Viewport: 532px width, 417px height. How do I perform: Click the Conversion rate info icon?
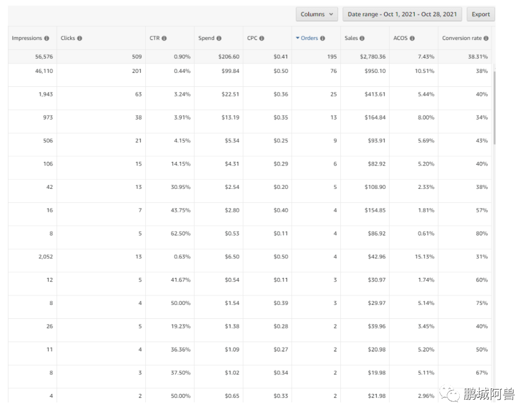486,39
